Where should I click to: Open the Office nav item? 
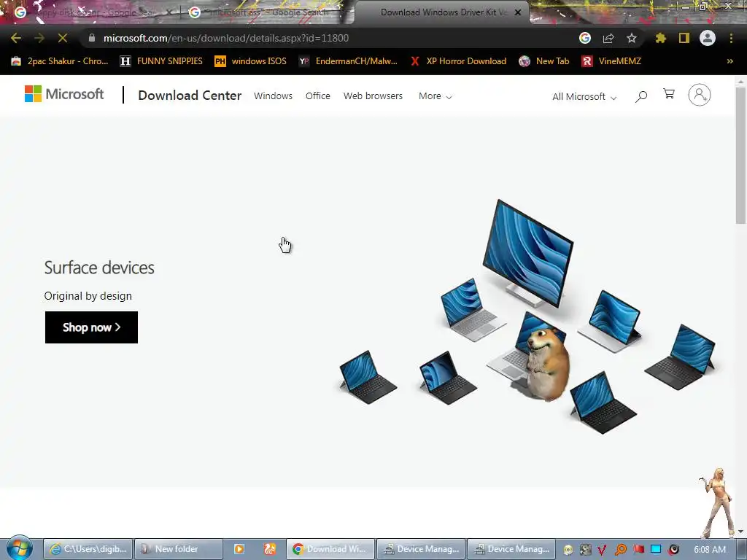pos(318,96)
